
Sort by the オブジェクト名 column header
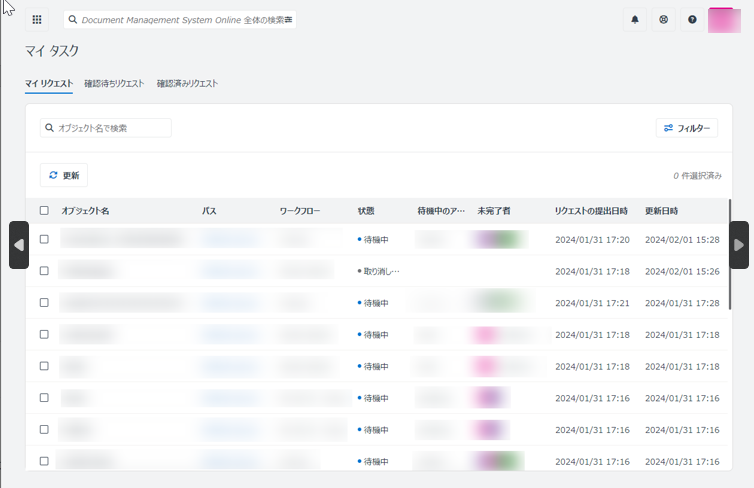point(85,211)
